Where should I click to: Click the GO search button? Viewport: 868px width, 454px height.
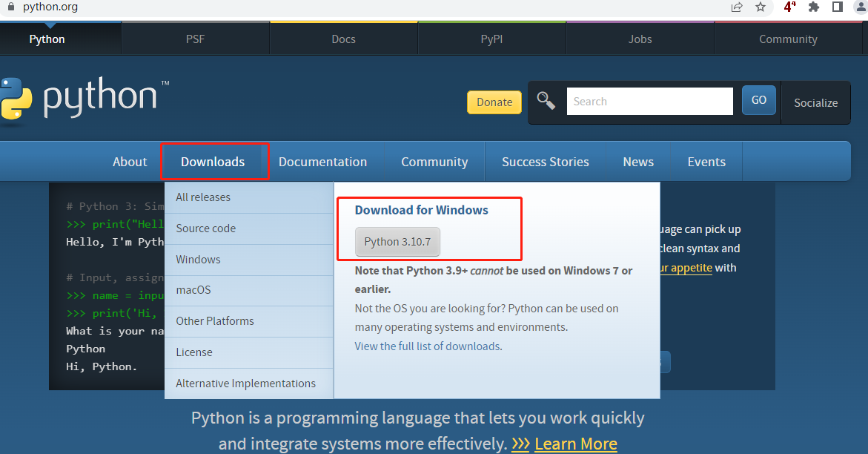(x=758, y=100)
